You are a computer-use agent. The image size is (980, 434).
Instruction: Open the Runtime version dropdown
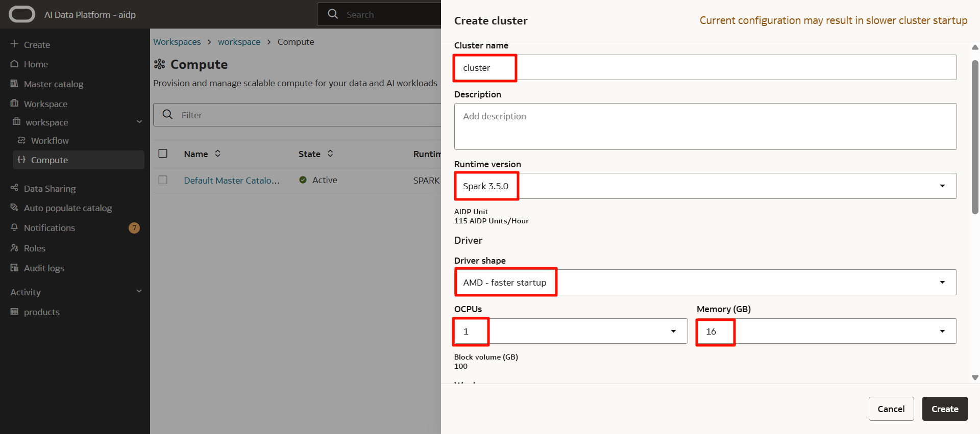(942, 186)
